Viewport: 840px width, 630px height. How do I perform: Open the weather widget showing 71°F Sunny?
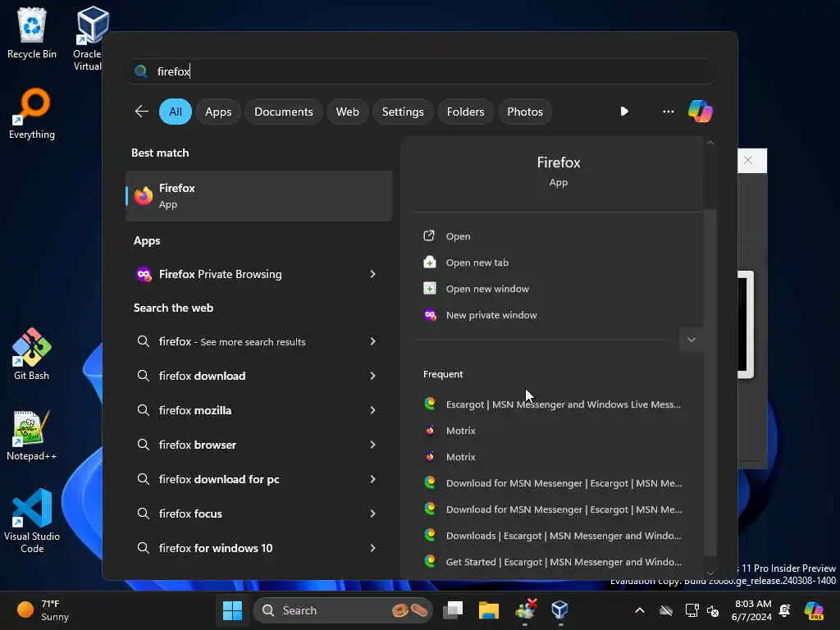[43, 610]
